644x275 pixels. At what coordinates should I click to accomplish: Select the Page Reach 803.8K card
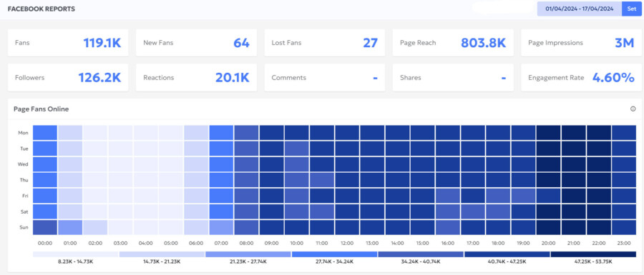pyautogui.click(x=453, y=43)
